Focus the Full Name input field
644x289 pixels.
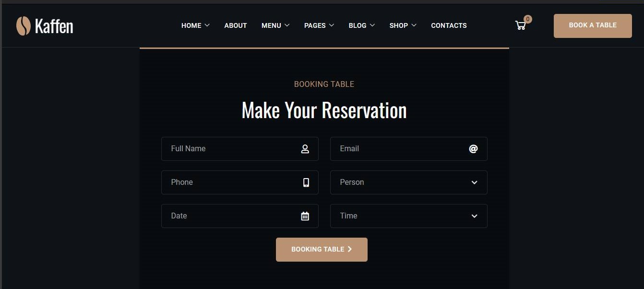point(240,149)
